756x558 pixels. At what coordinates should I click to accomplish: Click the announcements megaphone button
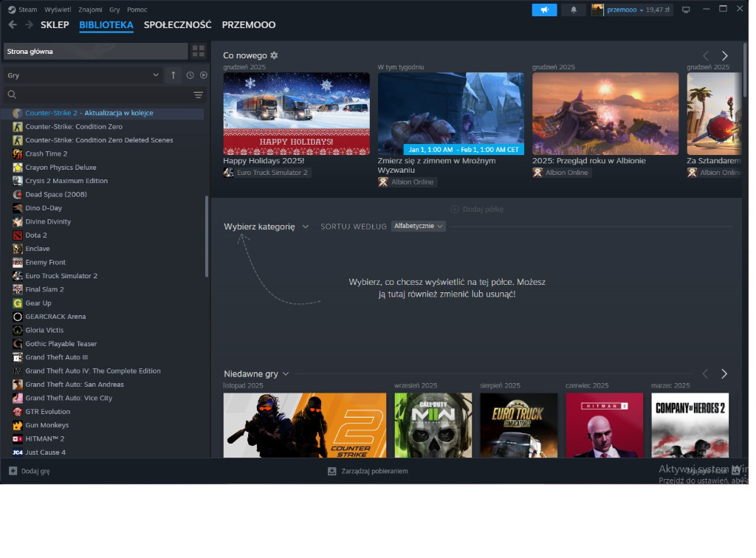(544, 10)
